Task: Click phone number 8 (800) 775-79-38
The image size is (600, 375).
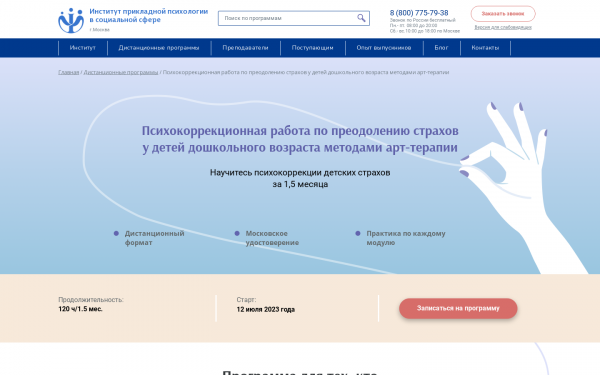Action: point(419,13)
